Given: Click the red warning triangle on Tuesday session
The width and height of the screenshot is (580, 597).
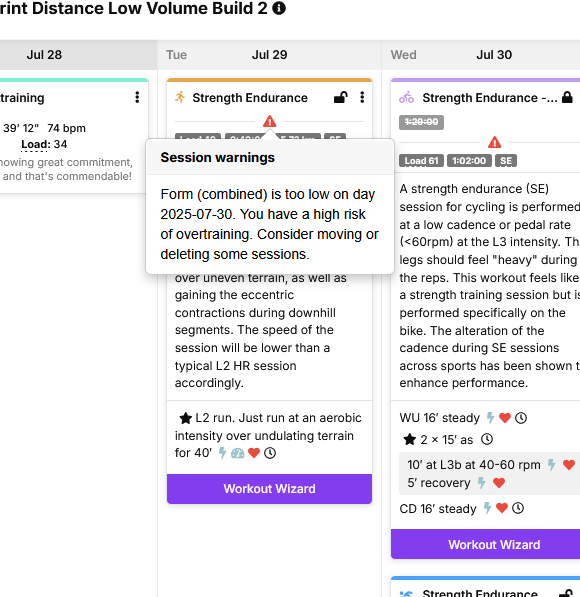Looking at the screenshot, I should point(270,121).
